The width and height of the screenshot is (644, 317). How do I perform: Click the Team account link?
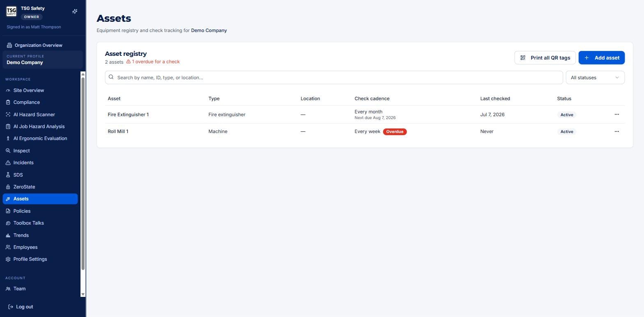40,289
